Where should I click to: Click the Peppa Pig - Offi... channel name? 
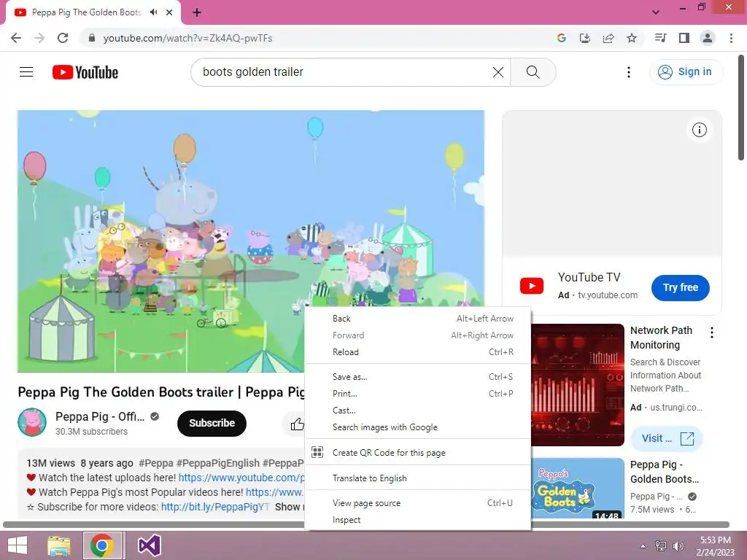[x=99, y=416]
